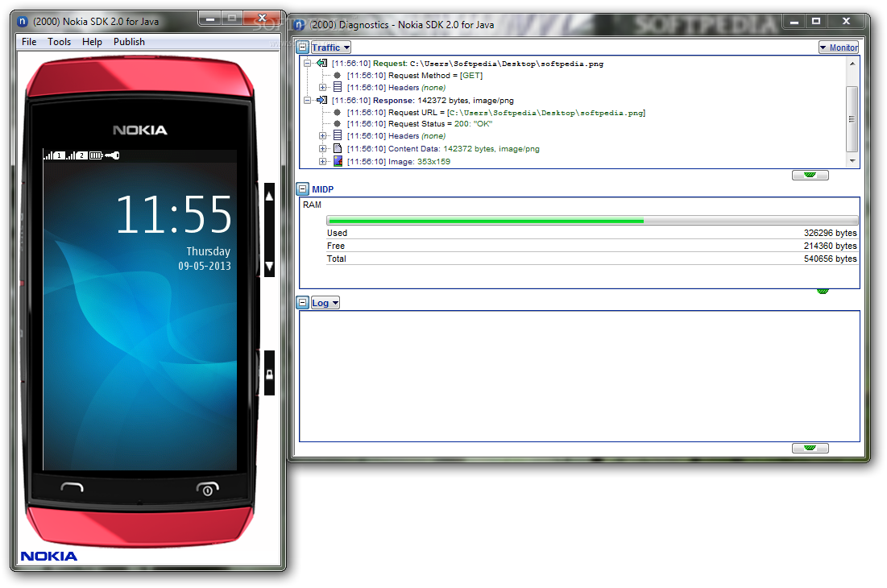Open the File menu
The image size is (887, 588).
pyautogui.click(x=29, y=42)
